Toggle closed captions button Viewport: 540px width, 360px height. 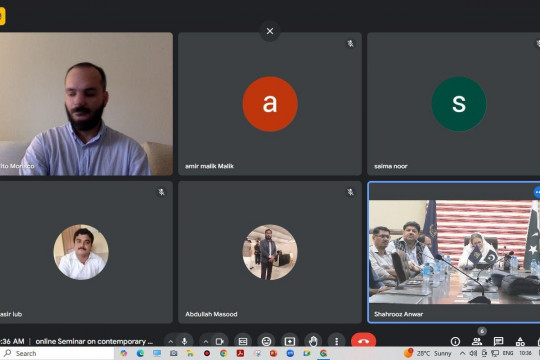[243, 341]
